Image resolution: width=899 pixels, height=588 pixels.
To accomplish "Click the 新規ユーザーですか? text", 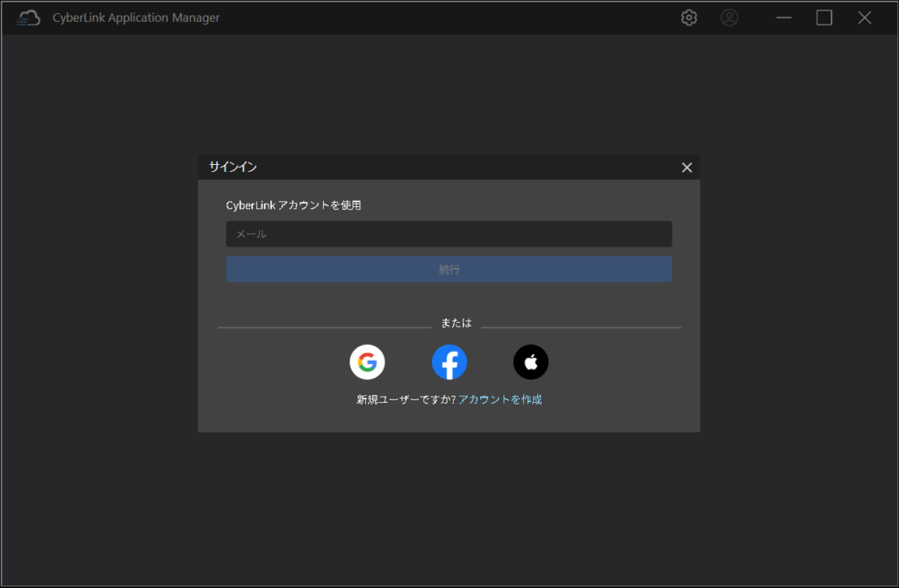I will point(406,399).
